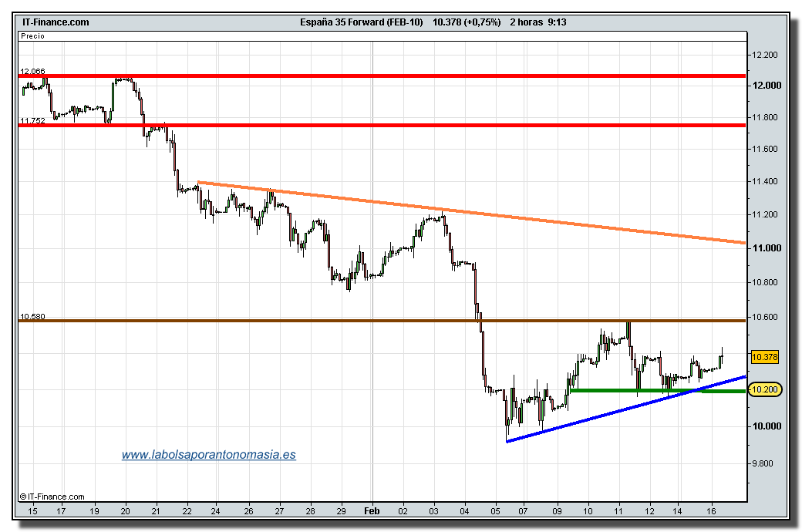Click date 16 on the time axis
Image resolution: width=802 pixels, height=532 pixels.
point(711,510)
